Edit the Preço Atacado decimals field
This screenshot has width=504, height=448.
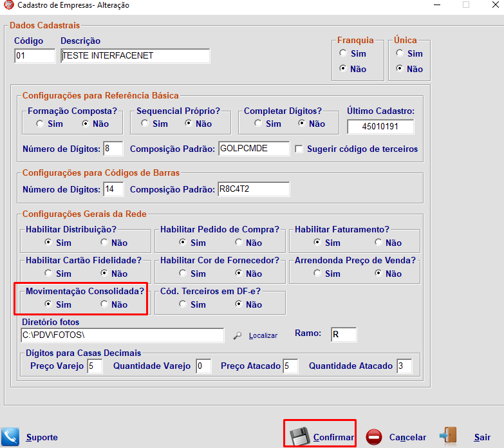[290, 366]
